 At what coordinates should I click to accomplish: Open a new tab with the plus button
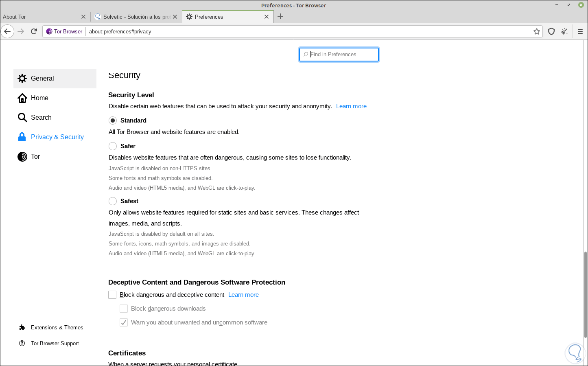click(280, 17)
